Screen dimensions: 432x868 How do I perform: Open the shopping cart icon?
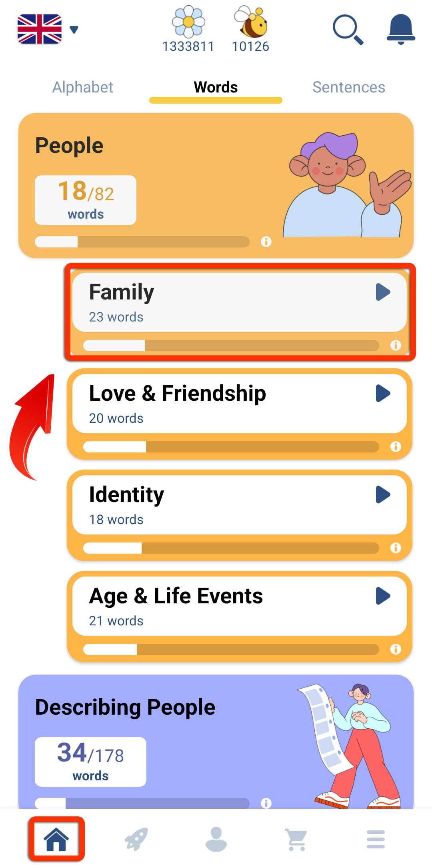coord(296,840)
